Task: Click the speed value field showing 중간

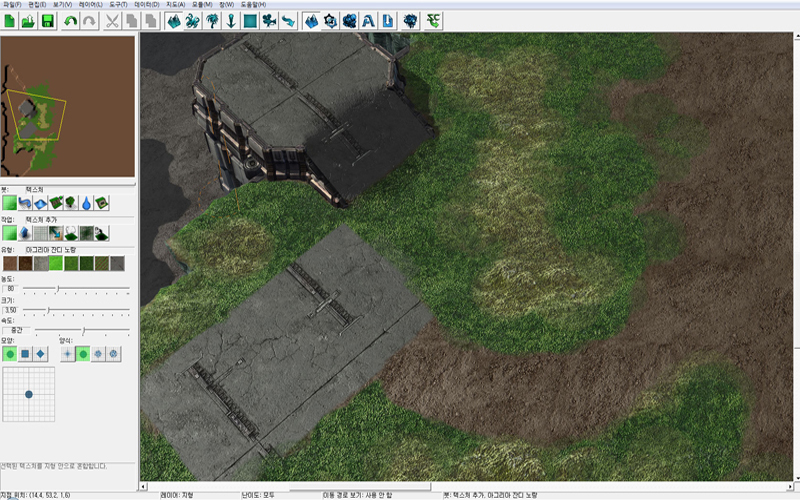Action: click(16, 331)
